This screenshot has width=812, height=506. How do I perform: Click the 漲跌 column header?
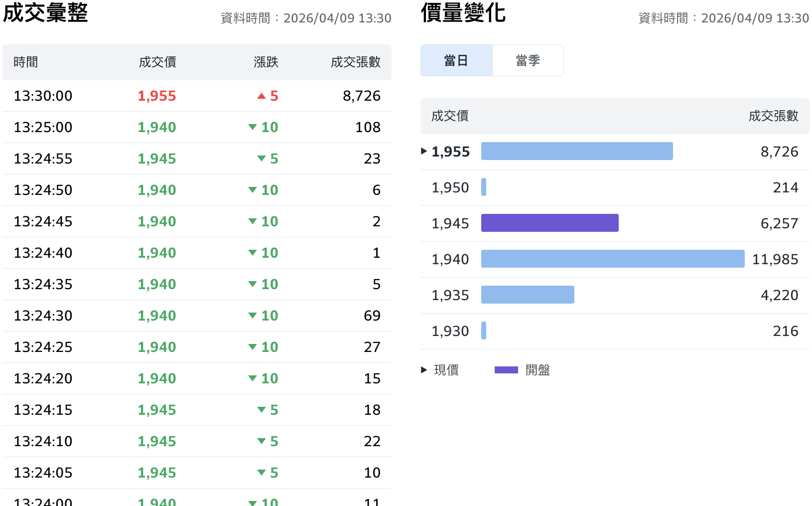coord(266,62)
